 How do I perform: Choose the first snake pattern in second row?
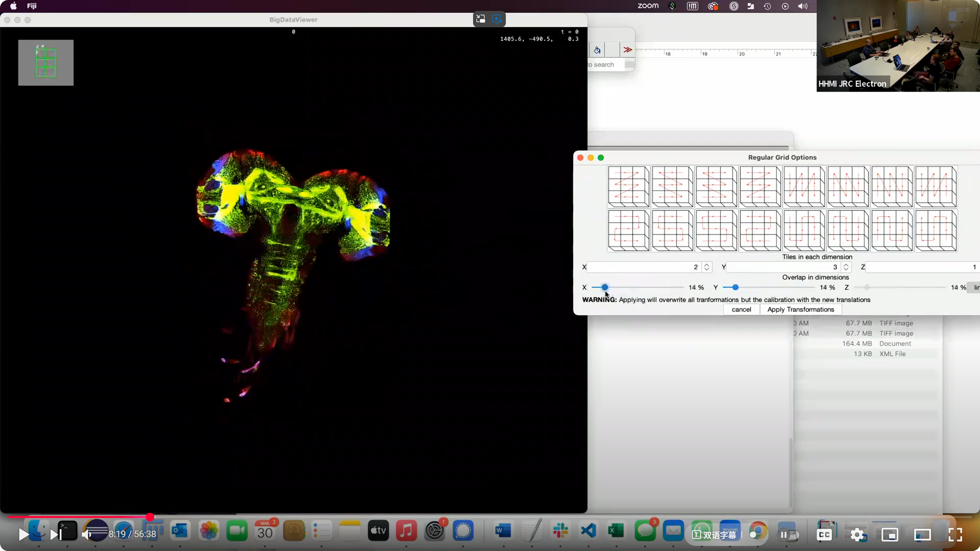pos(628,231)
